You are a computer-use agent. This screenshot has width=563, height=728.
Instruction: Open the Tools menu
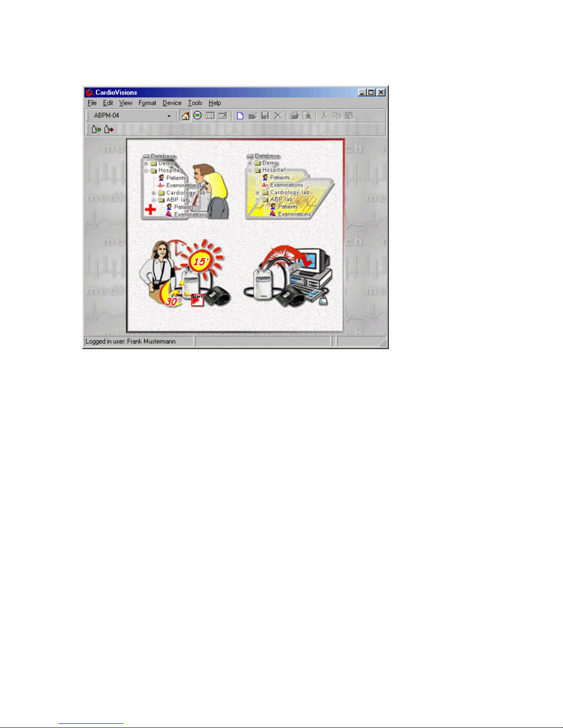[x=195, y=103]
